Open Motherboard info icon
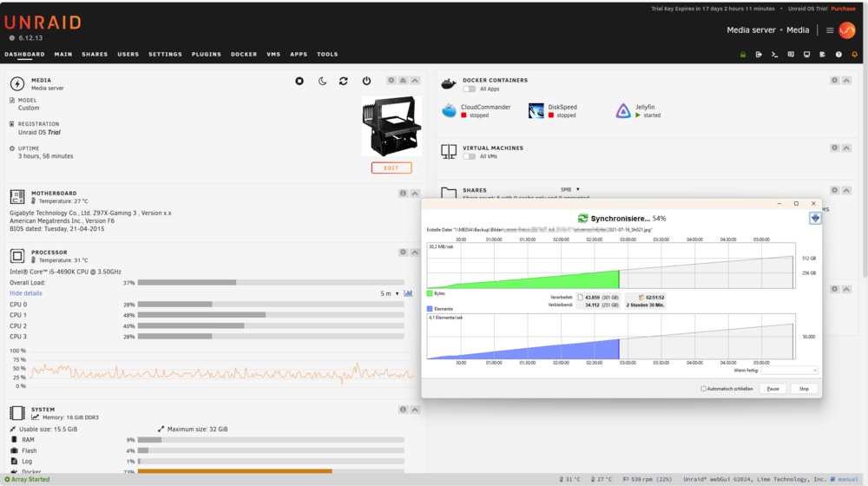 coord(403,194)
